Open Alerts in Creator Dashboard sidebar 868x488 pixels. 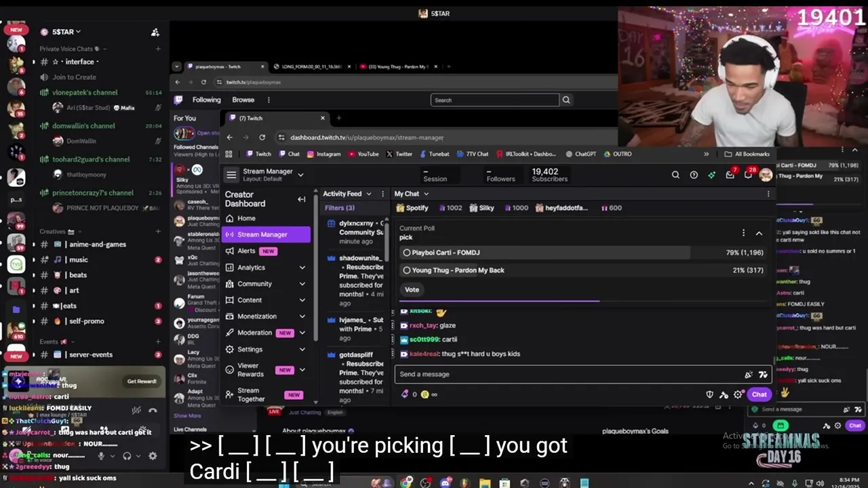(246, 251)
